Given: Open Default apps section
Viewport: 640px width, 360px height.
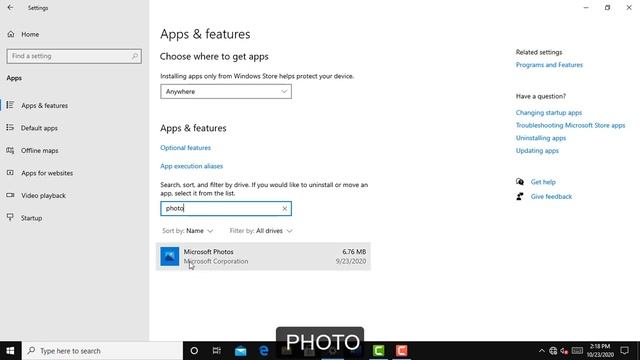Looking at the screenshot, I should (39, 128).
